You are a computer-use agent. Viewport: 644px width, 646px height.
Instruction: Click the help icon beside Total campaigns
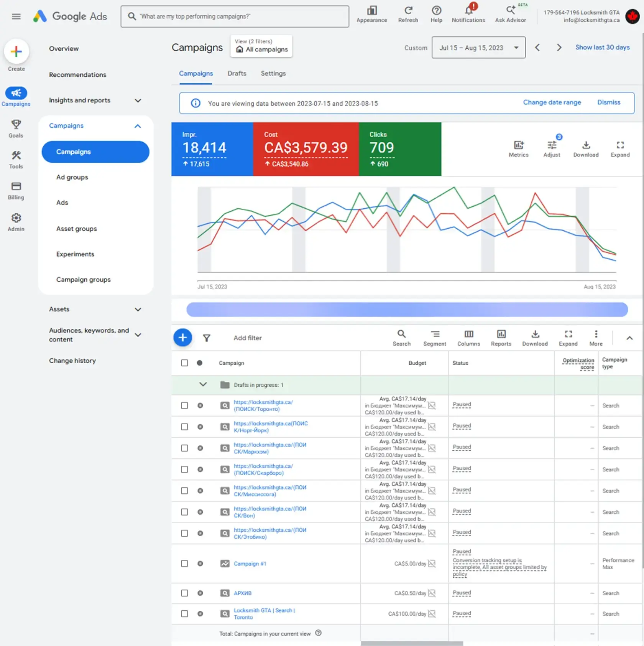click(318, 633)
